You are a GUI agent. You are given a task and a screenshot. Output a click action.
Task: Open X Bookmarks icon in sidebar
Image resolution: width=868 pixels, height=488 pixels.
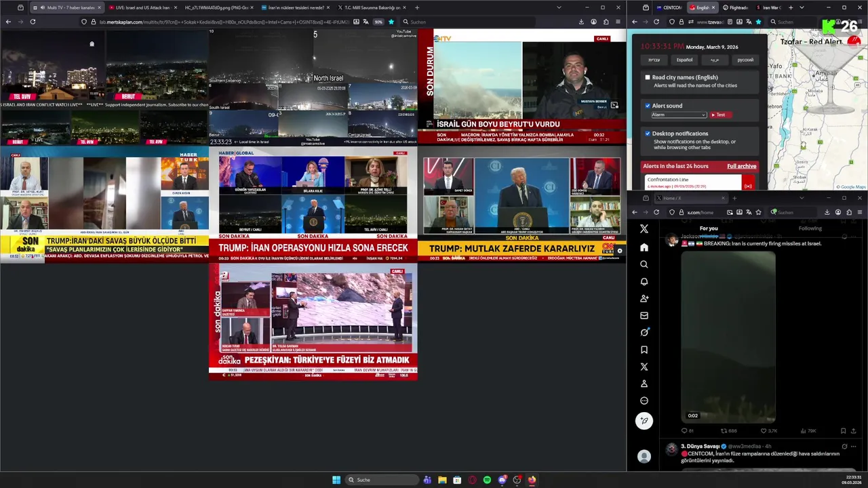click(x=644, y=350)
